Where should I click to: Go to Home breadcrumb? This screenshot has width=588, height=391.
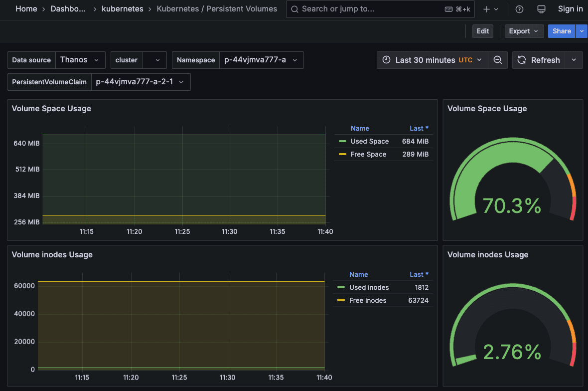click(x=26, y=8)
